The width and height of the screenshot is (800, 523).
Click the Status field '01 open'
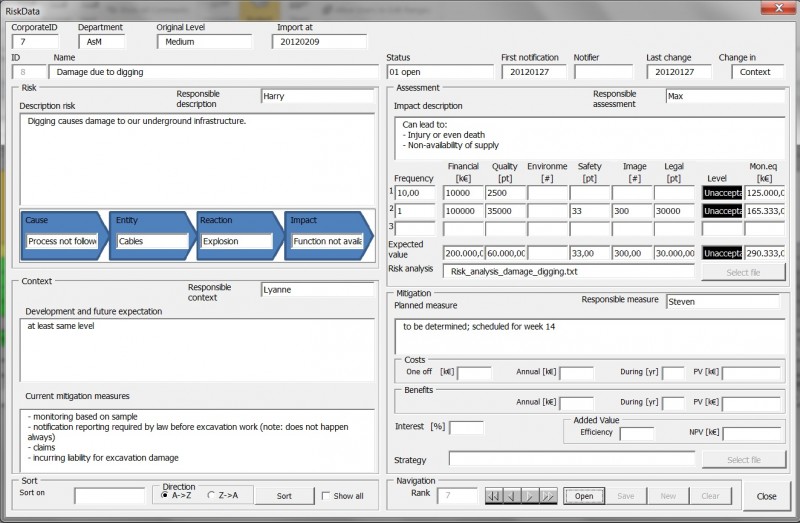tap(440, 72)
